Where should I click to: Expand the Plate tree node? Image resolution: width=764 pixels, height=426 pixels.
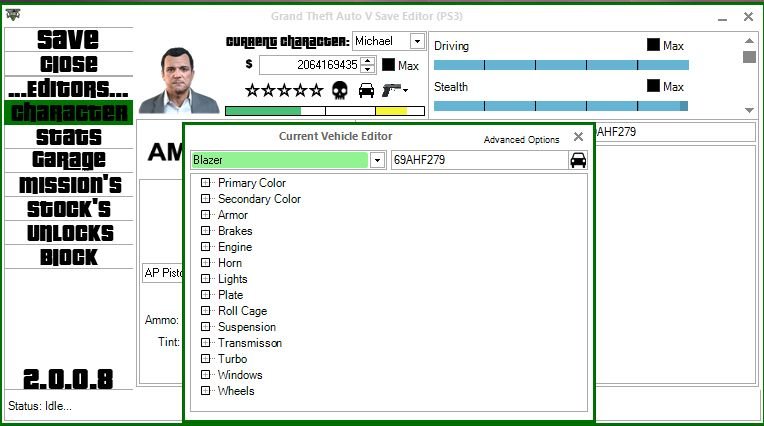[x=206, y=295]
